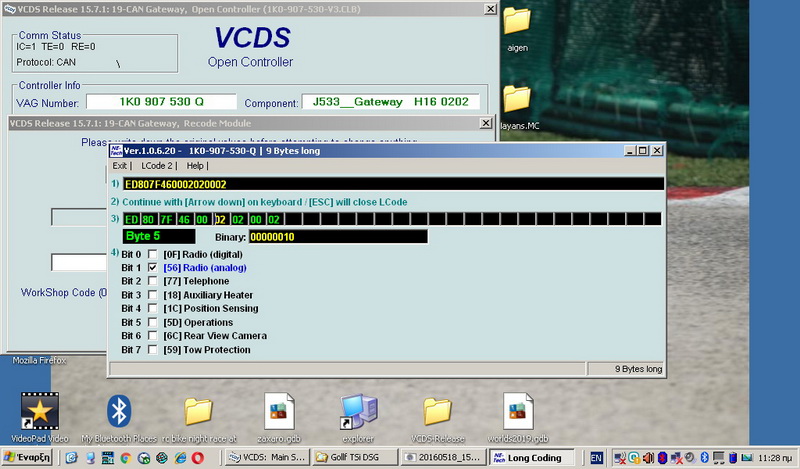Click the EN language indicator
This screenshot has width=800, height=469.
pyautogui.click(x=596, y=458)
